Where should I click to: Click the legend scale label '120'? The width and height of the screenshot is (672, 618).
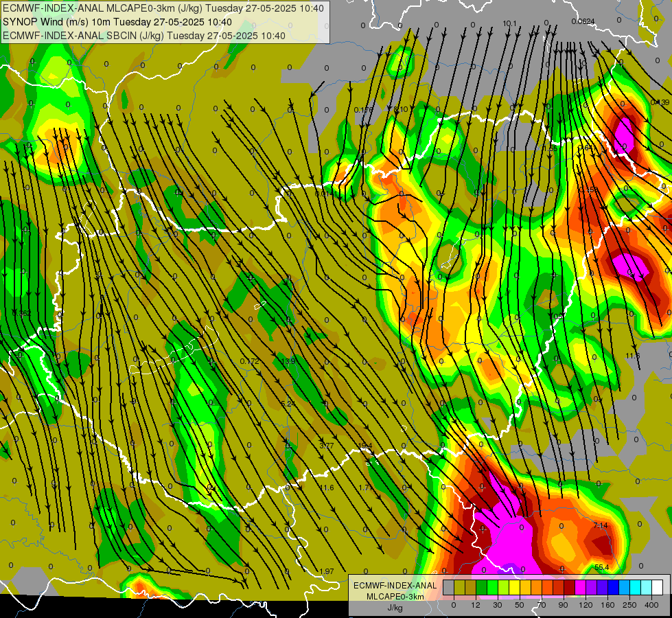(586, 605)
